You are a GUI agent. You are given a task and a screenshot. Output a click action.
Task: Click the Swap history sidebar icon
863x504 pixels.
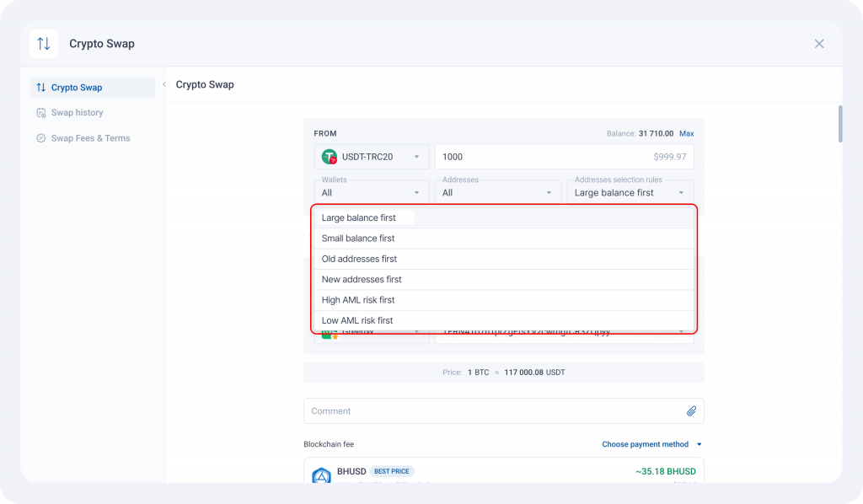(x=41, y=113)
